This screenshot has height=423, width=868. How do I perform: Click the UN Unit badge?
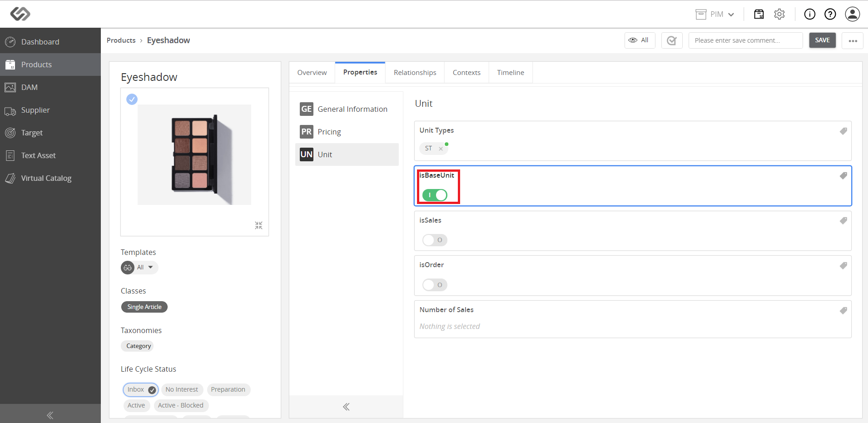pos(307,154)
